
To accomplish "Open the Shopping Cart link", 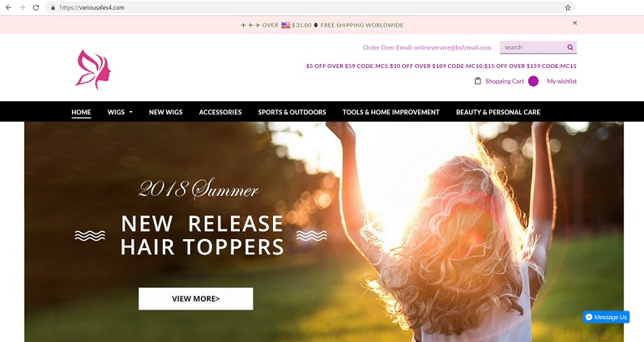I will coord(505,81).
